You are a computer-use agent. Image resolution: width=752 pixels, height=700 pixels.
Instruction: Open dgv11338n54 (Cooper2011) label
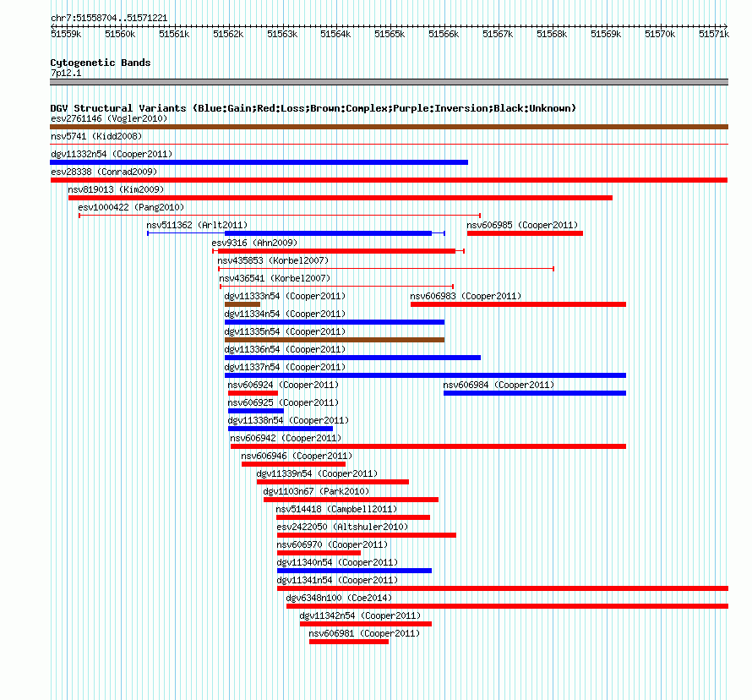[x=288, y=420]
